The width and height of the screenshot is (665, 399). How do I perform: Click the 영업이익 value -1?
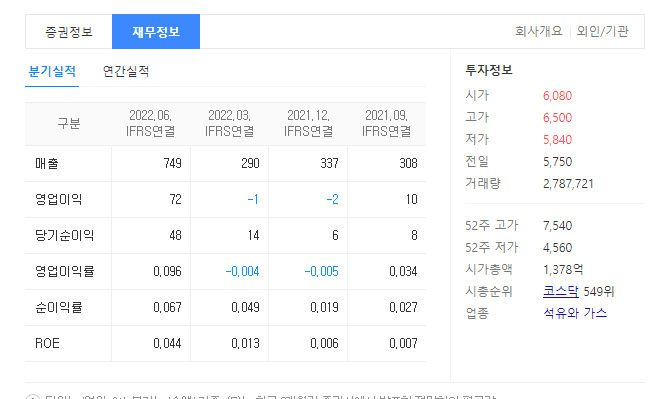253,199
